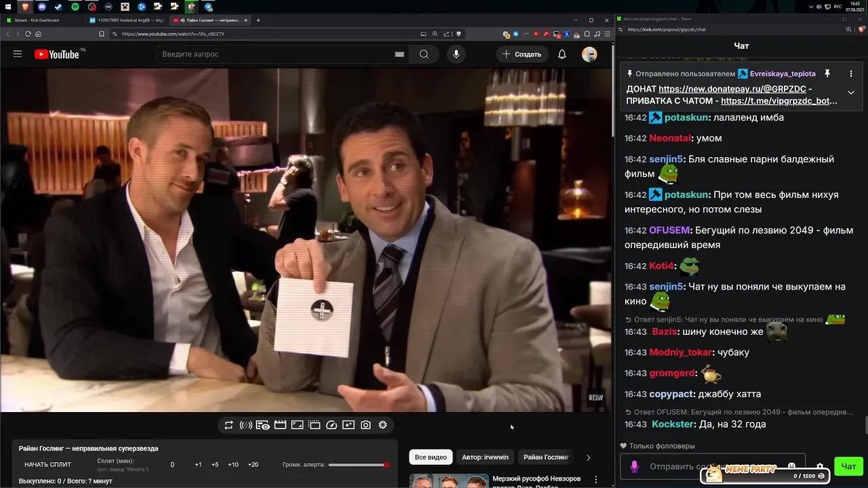The height and width of the screenshot is (488, 868).
Task: Open Evreiskaya_teplota user profile
Action: (x=783, y=74)
